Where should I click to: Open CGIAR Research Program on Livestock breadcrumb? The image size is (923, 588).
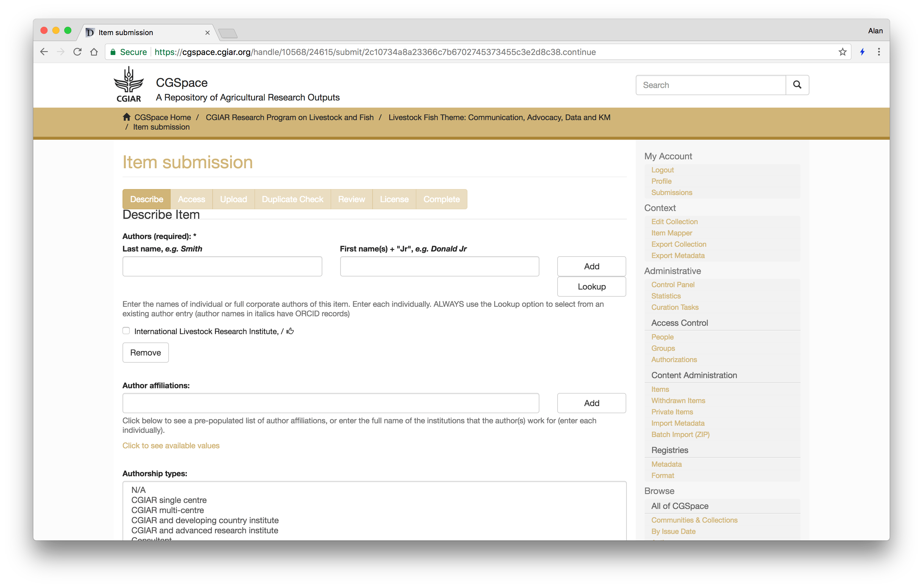coord(290,117)
